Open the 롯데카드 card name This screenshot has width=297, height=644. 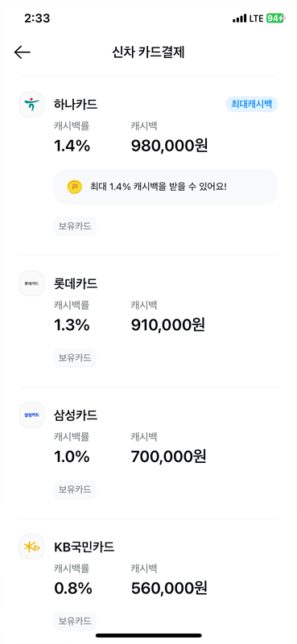(x=76, y=283)
